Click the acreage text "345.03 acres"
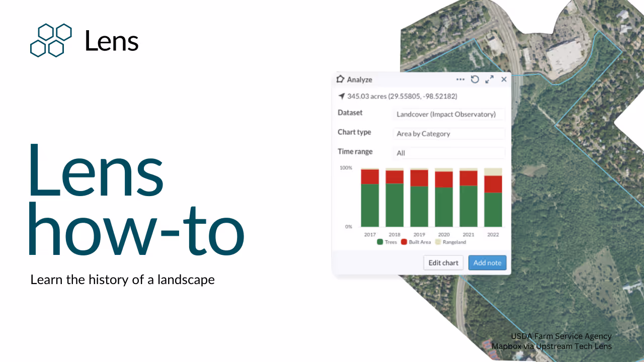The height and width of the screenshot is (362, 644). click(x=366, y=96)
